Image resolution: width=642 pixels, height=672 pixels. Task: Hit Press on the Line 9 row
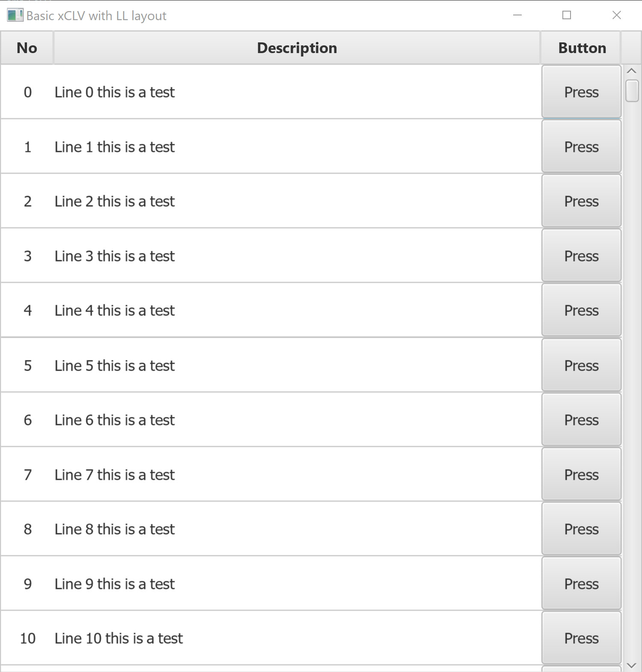[x=581, y=583]
